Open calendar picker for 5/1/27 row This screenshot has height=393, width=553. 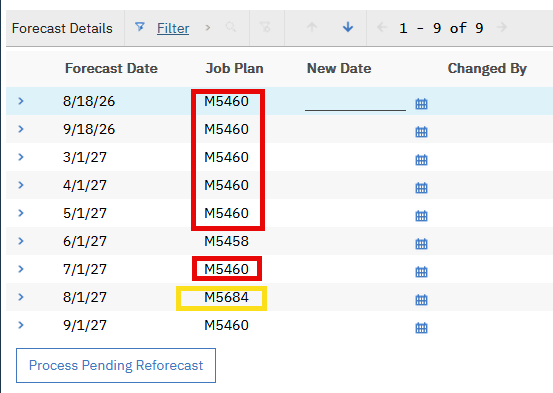click(421, 216)
